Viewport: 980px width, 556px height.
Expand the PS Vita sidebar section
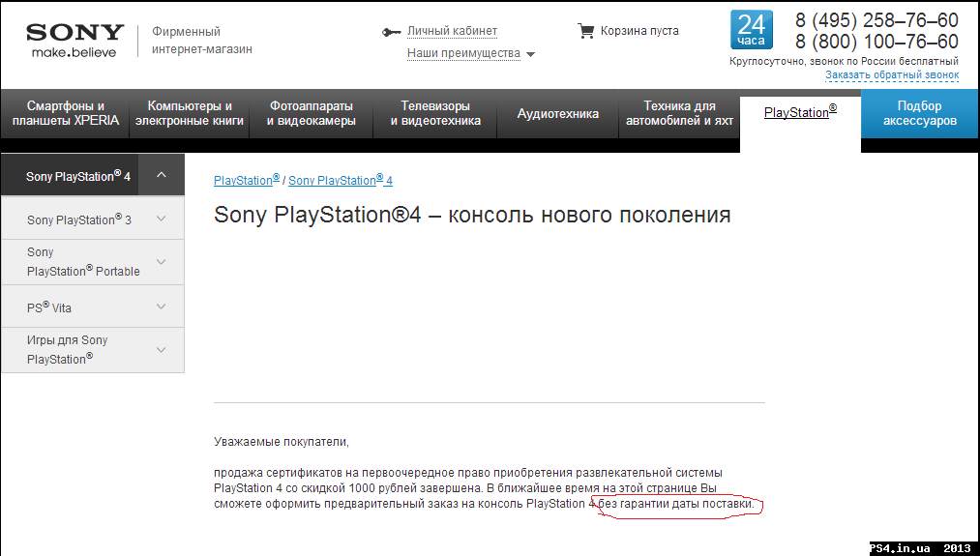tap(161, 307)
